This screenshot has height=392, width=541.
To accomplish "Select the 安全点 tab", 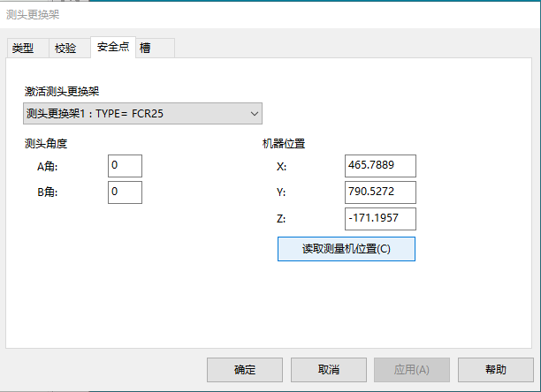I will 113,47.
